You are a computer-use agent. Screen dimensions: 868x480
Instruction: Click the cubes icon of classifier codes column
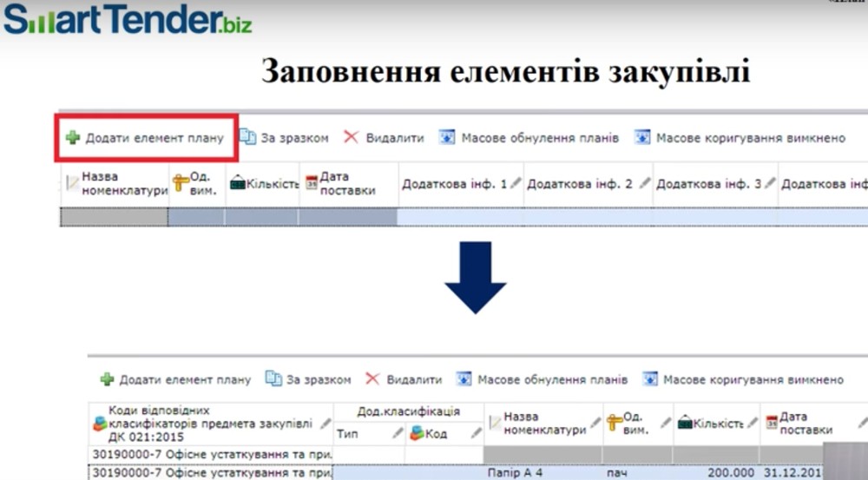point(100,424)
